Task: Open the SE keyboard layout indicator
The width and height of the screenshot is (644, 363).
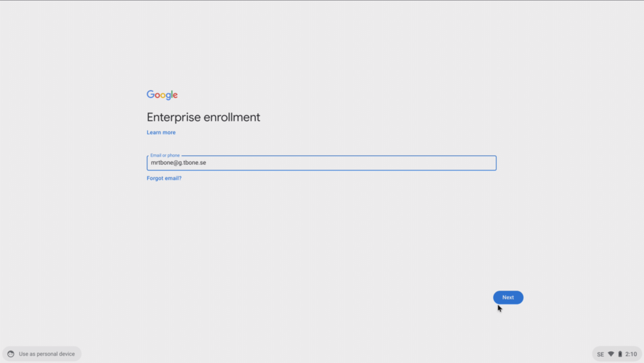Action: pyautogui.click(x=601, y=354)
